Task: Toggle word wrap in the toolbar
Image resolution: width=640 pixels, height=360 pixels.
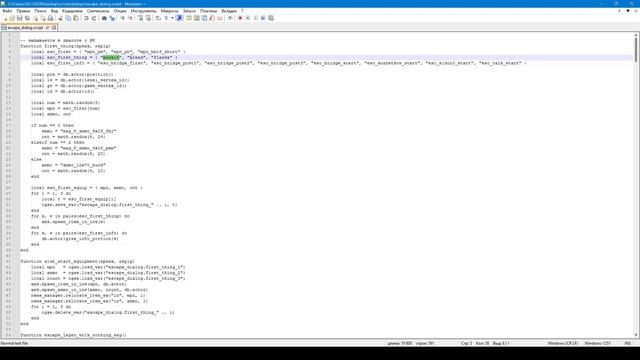Action: click(x=158, y=18)
